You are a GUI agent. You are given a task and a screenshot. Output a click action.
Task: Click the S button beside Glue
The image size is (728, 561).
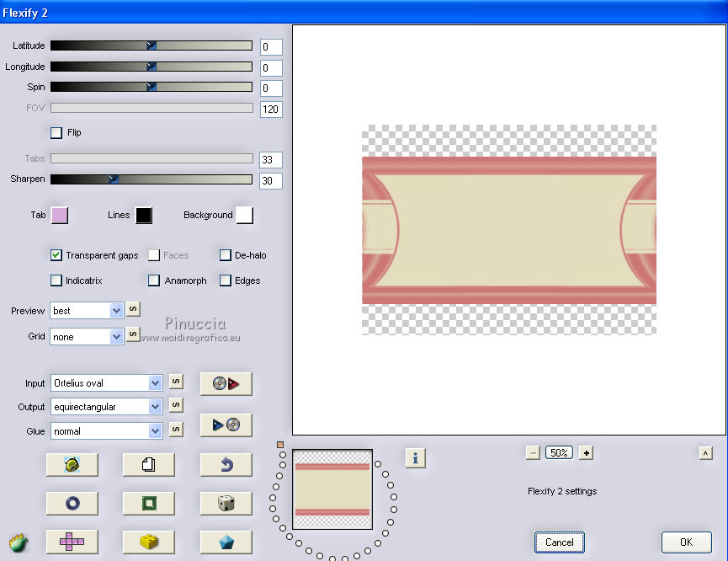[176, 429]
